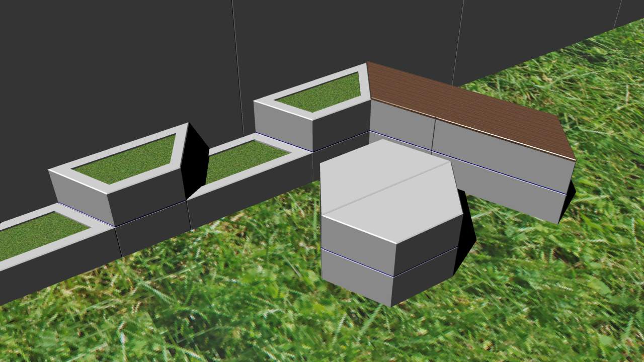Screen dimensions: 644x362
Task: Select the gray front of planter beside bench
Action: [x=282, y=124]
